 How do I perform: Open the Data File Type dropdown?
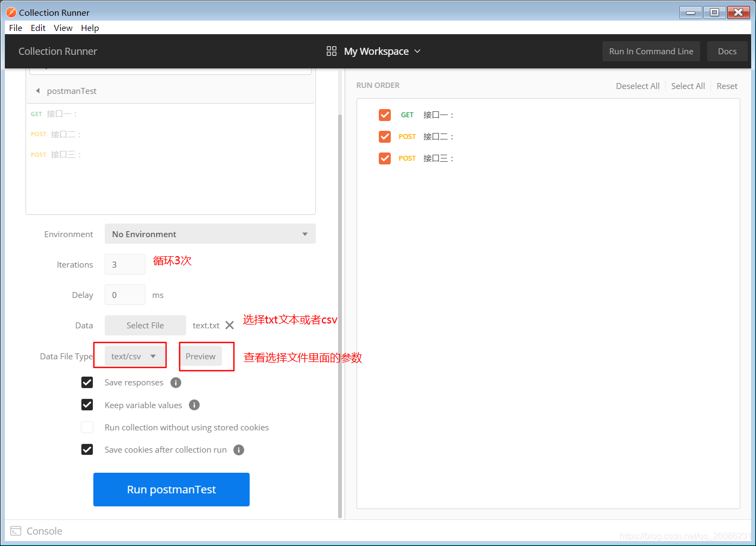point(135,356)
